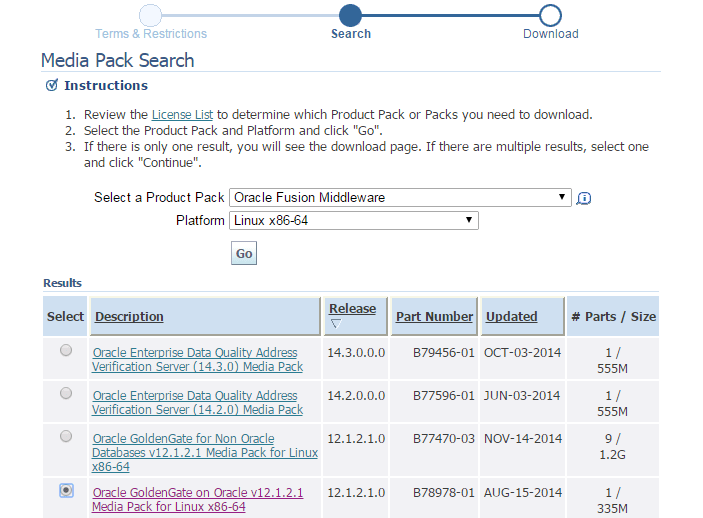This screenshot has height=518, width=703.
Task: Click the Search step circle
Action: click(x=350, y=16)
